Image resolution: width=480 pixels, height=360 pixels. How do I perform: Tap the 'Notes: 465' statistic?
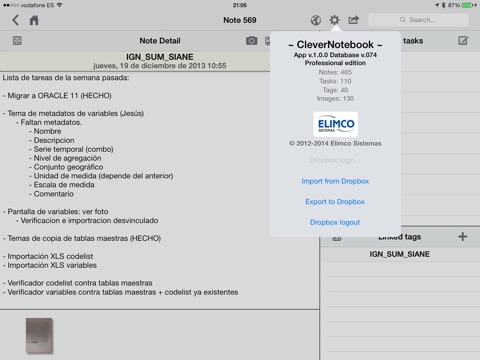(x=335, y=72)
